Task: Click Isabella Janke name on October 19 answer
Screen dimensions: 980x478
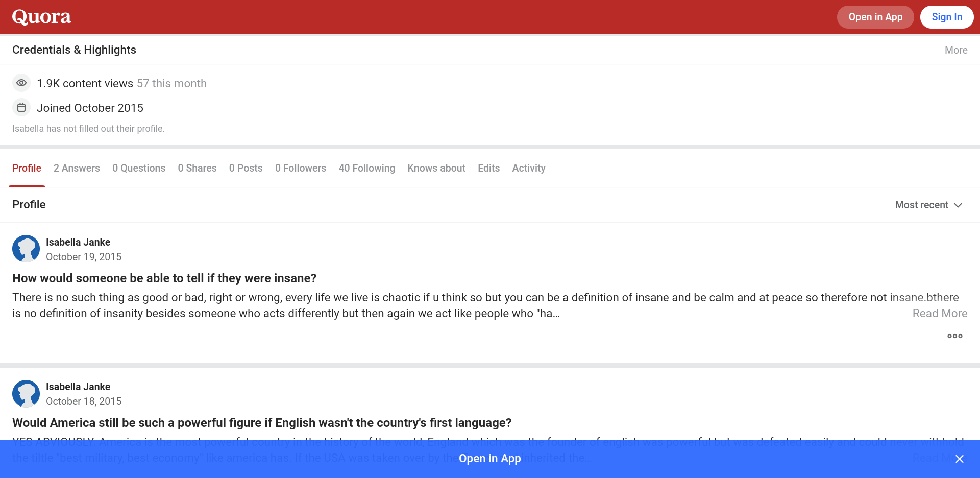Action: pos(78,242)
